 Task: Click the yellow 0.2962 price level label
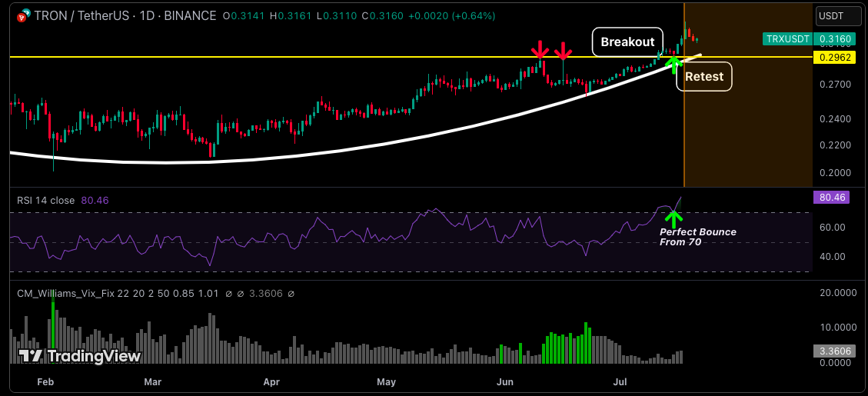tap(835, 56)
